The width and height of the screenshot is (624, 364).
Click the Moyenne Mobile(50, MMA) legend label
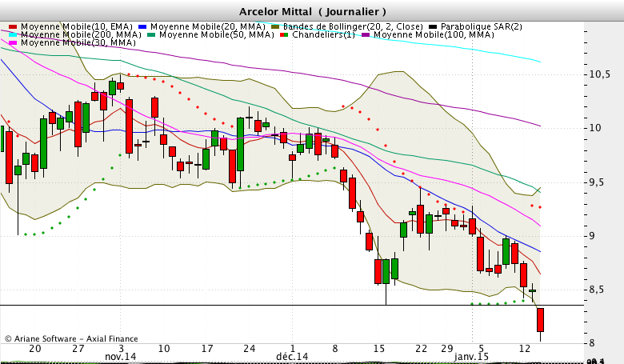point(217,34)
